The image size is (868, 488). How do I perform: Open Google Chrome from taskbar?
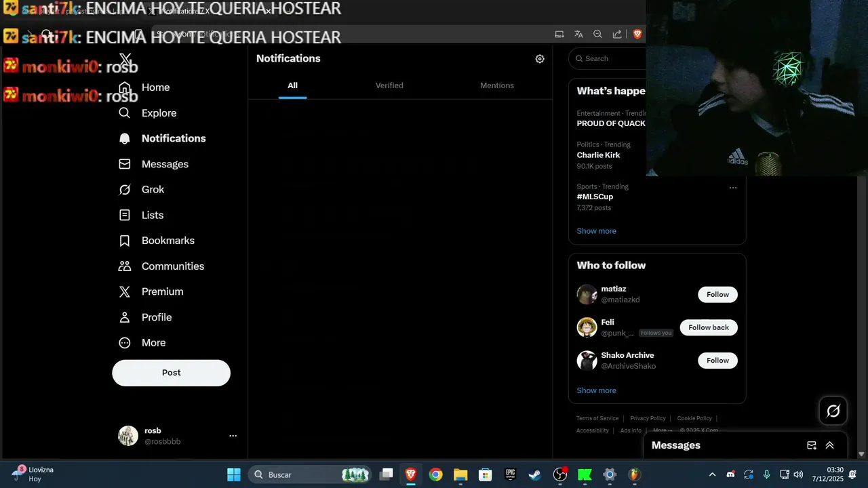click(436, 474)
